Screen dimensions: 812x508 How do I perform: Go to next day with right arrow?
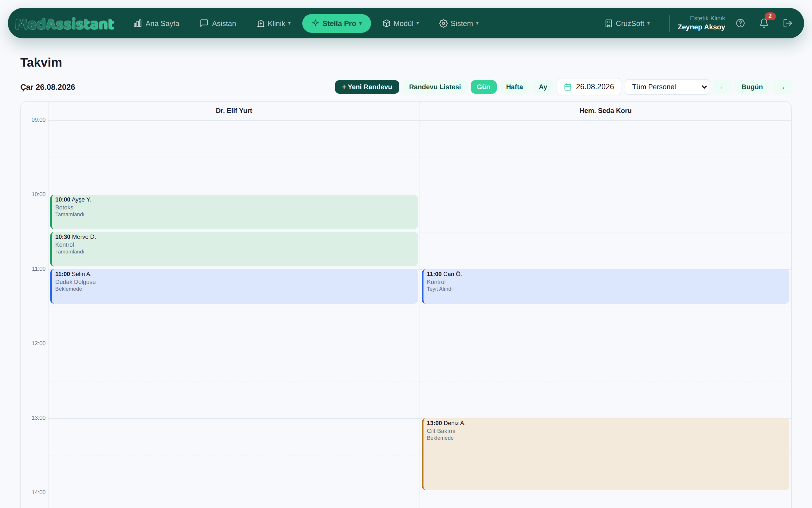tap(782, 87)
